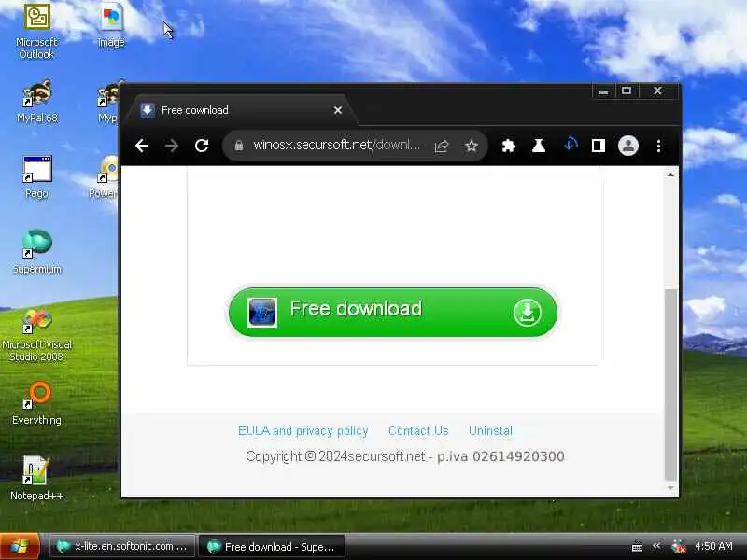Click the 4:50 AM taskbar clock
Image resolution: width=747 pixels, height=560 pixels.
713,546
